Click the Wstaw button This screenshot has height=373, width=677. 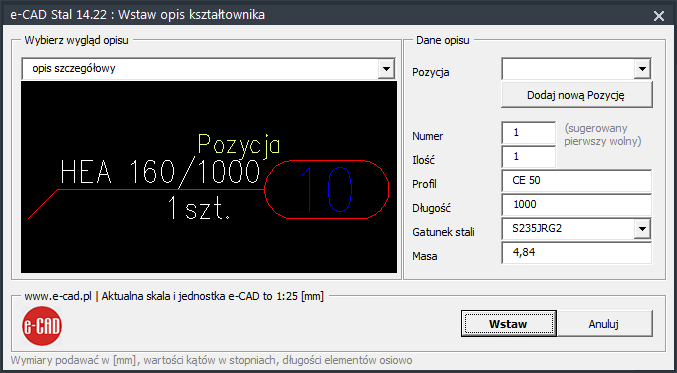click(x=509, y=323)
